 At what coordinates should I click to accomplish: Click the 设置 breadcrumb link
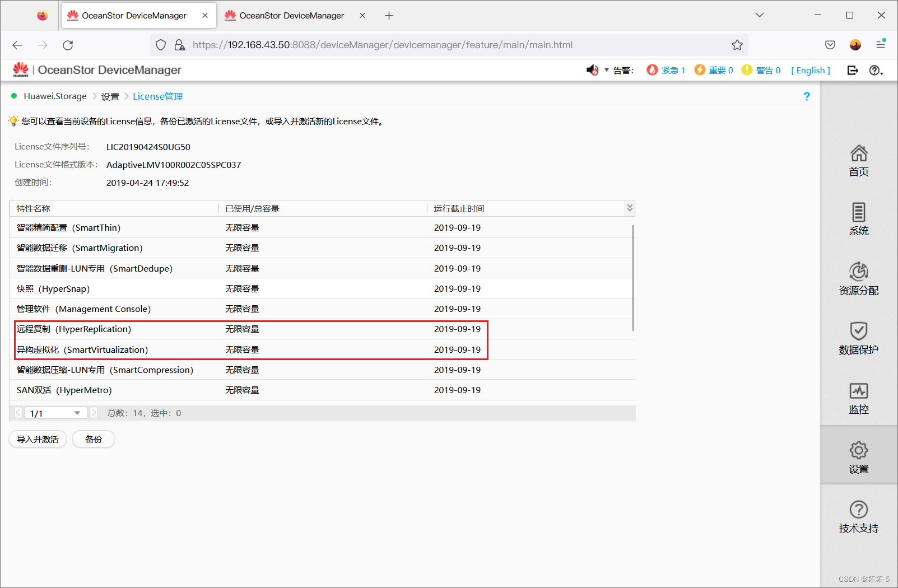tap(110, 96)
